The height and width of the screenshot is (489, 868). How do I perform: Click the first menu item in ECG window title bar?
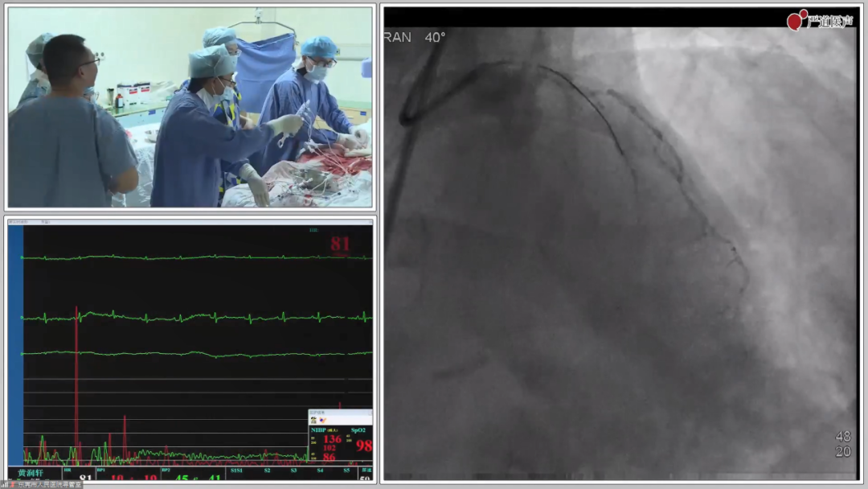(x=18, y=221)
